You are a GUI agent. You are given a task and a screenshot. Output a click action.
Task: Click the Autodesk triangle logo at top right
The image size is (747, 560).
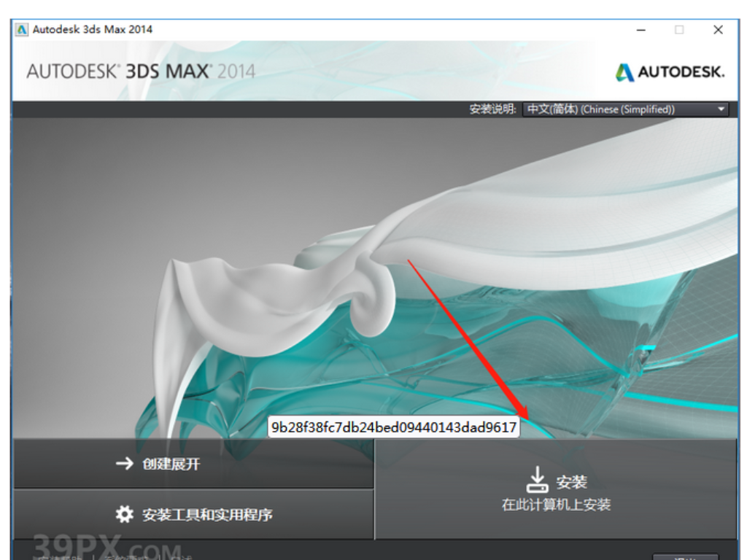pos(624,73)
